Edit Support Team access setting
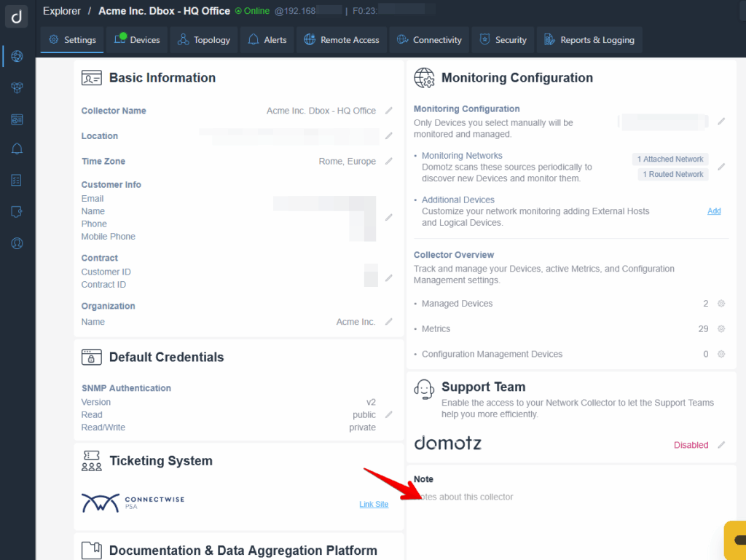 point(721,445)
